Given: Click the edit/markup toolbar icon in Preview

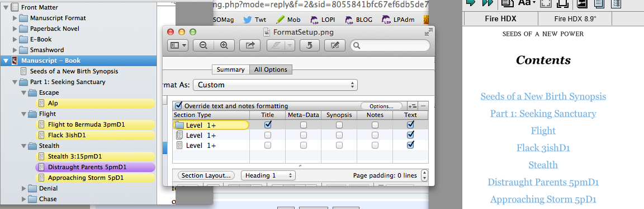Looking at the screenshot, I should click(335, 46).
